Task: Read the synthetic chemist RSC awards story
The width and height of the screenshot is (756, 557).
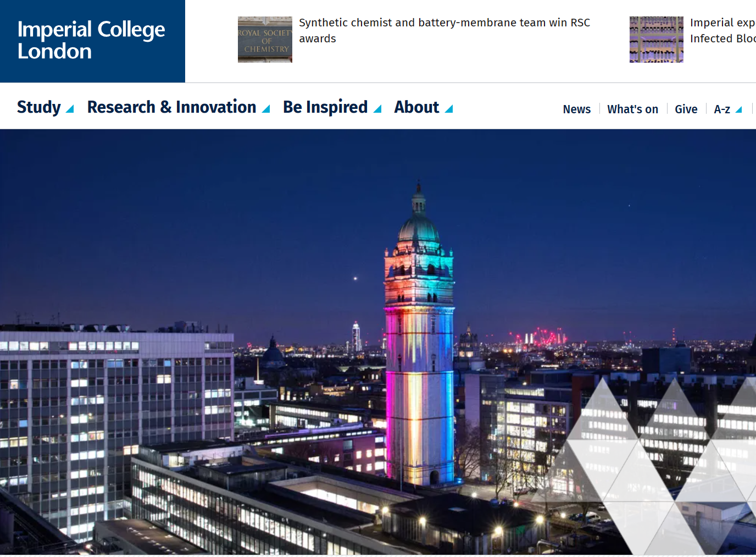Action: pos(444,30)
